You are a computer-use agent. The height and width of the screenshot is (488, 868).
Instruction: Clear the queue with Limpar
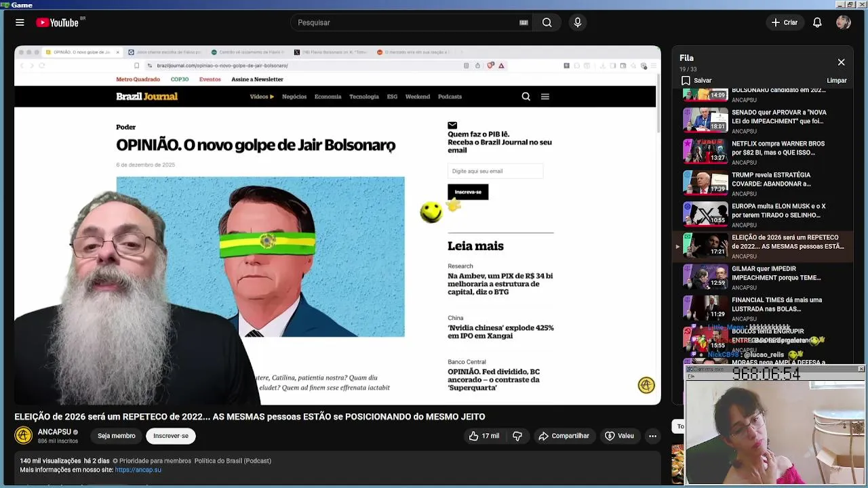[x=837, y=81]
